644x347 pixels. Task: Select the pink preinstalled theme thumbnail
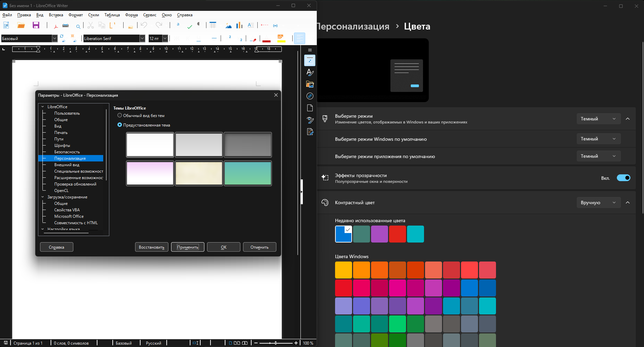point(150,173)
